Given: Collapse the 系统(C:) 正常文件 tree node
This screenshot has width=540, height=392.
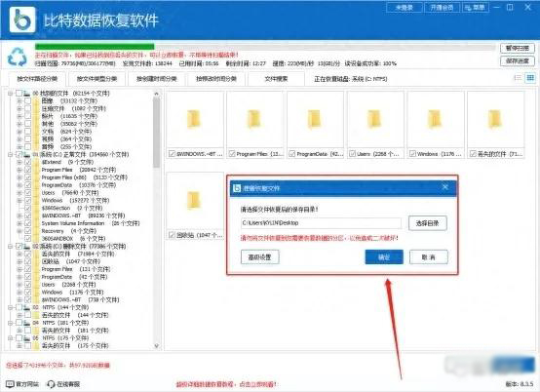Looking at the screenshot, I should (11, 155).
